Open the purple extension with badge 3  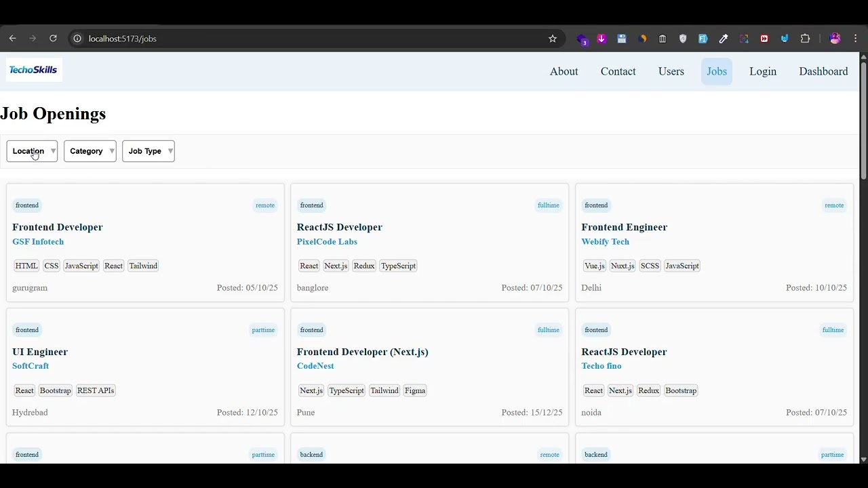point(582,39)
